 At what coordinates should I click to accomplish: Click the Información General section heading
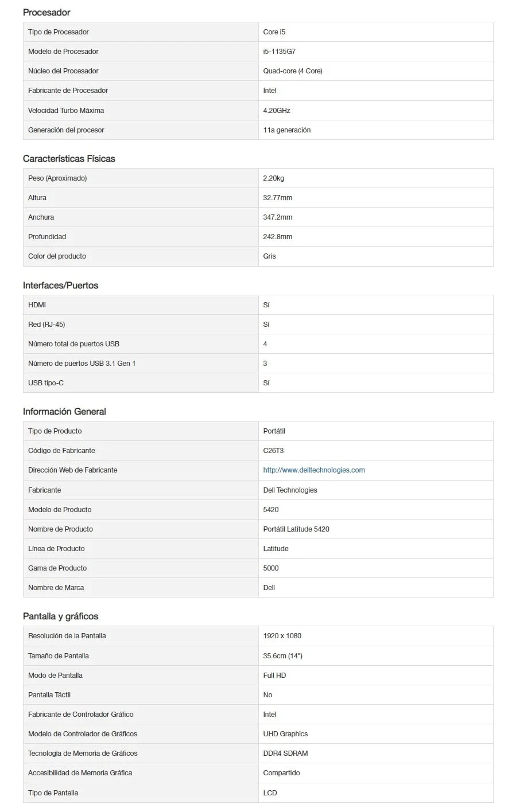click(64, 411)
